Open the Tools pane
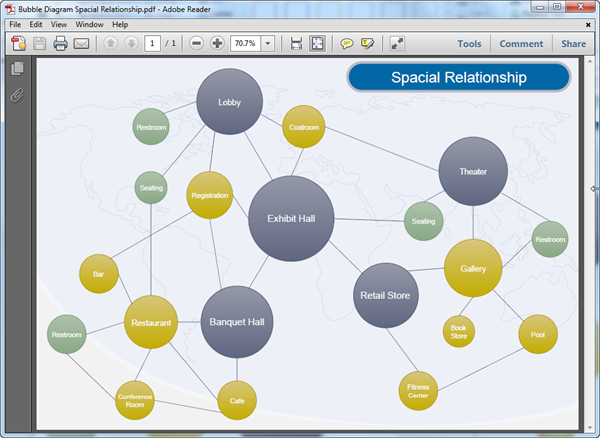The width and height of the screenshot is (600, 438). click(x=469, y=44)
